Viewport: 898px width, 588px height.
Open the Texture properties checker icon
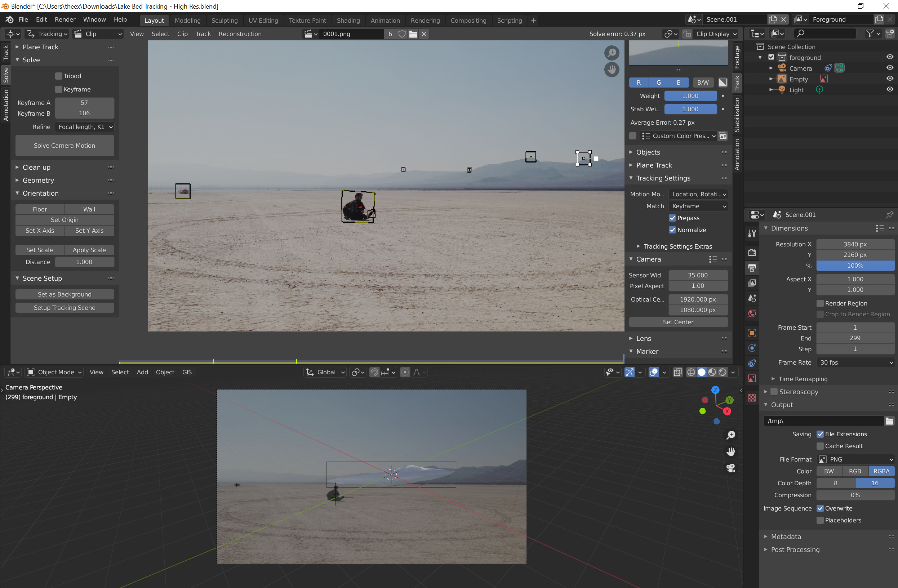(x=752, y=398)
